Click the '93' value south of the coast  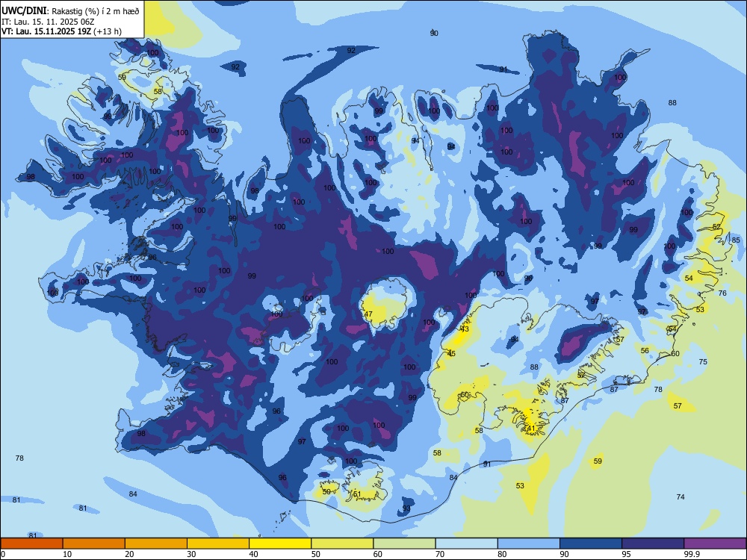(x=406, y=508)
